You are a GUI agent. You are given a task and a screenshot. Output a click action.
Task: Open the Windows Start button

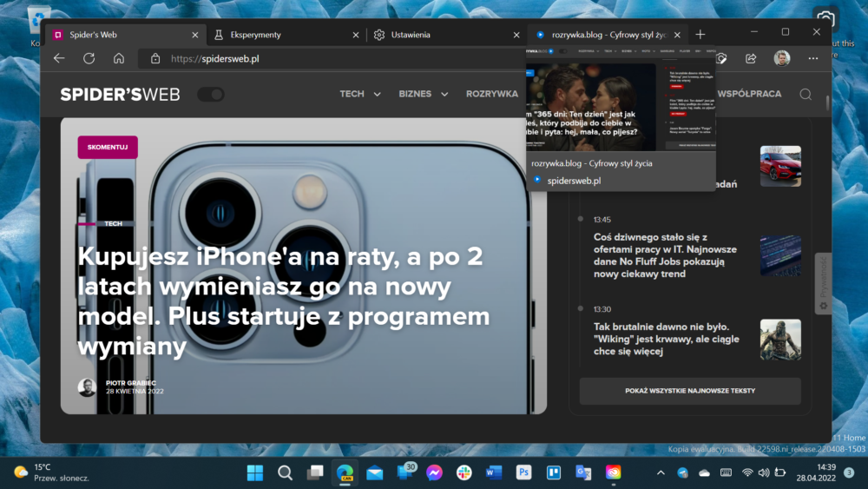(255, 473)
